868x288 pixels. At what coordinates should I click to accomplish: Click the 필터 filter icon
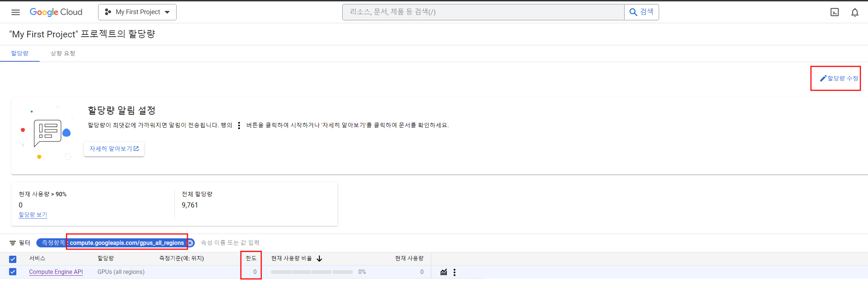(x=13, y=243)
